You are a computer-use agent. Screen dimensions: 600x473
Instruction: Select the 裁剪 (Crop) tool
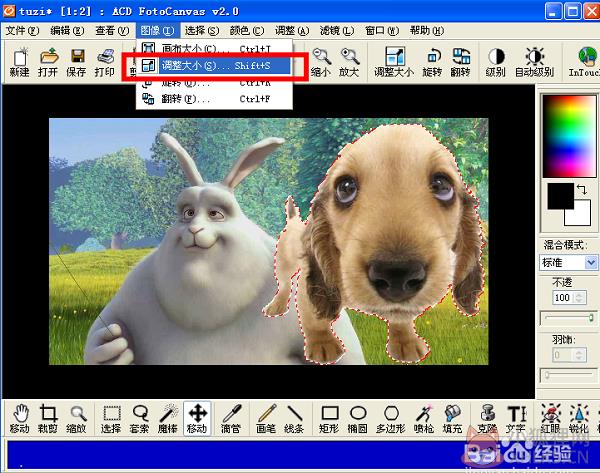tap(48, 419)
